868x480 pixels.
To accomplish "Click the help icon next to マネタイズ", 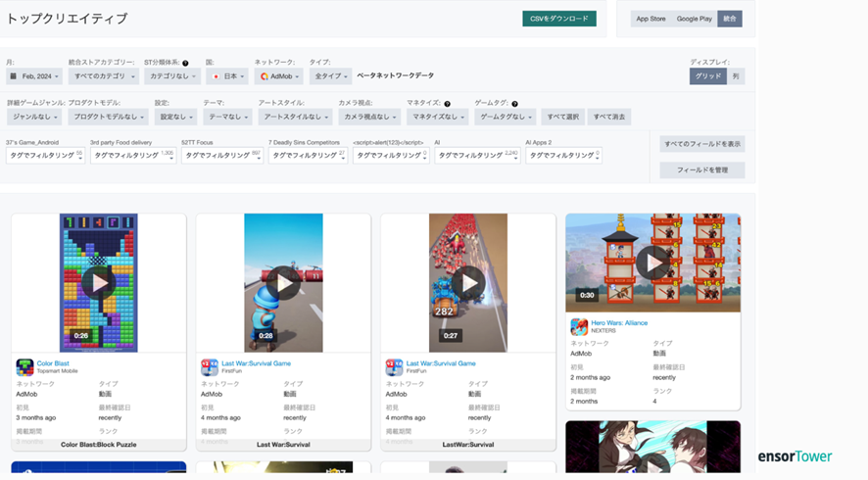I will (447, 103).
